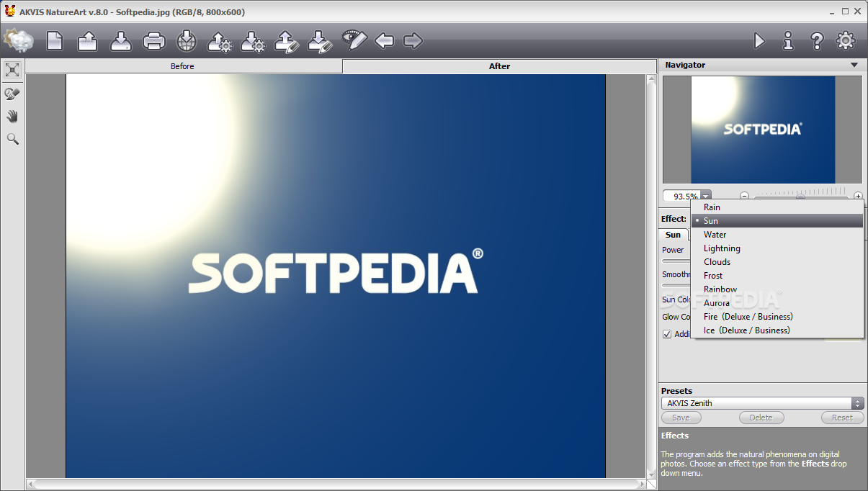Choose Rainbow from the effect list
Screen dimensions: 868x491
coord(777,289)
